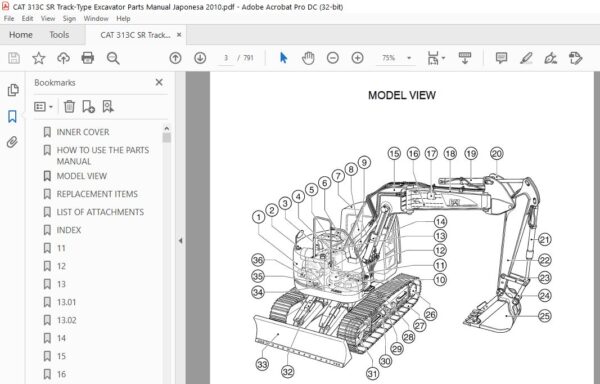This screenshot has width=600, height=384.
Task: Open the Attachments paperclip panel
Action: [x=12, y=142]
